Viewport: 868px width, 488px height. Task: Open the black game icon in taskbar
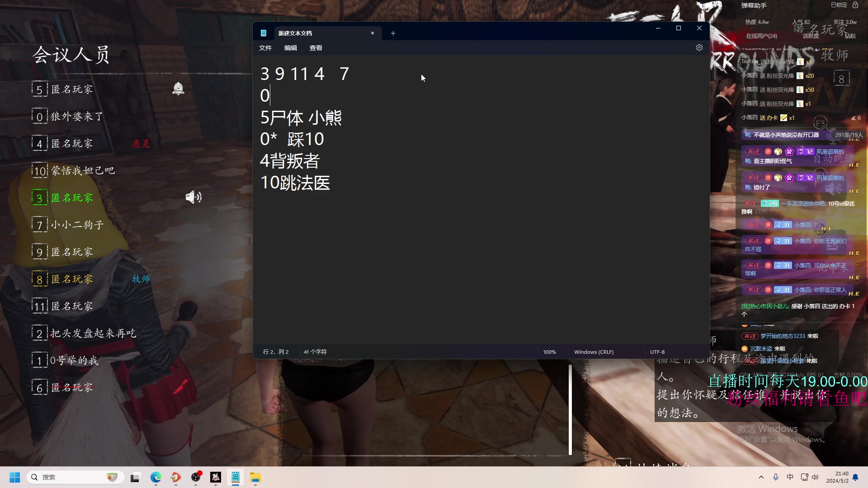[x=216, y=477]
